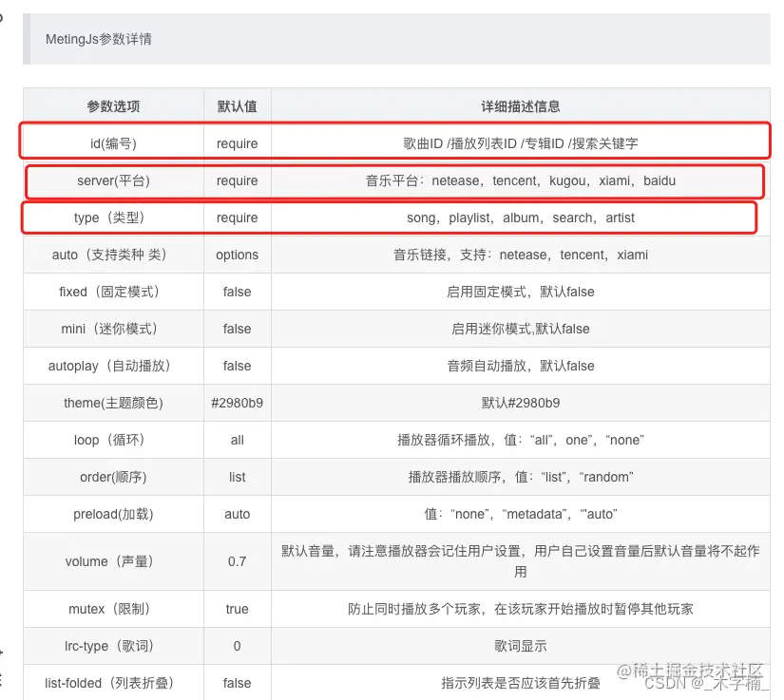Click the 'theme(主题颜色)' parameter cell
Screen dimensions: 784x700
(x=113, y=403)
